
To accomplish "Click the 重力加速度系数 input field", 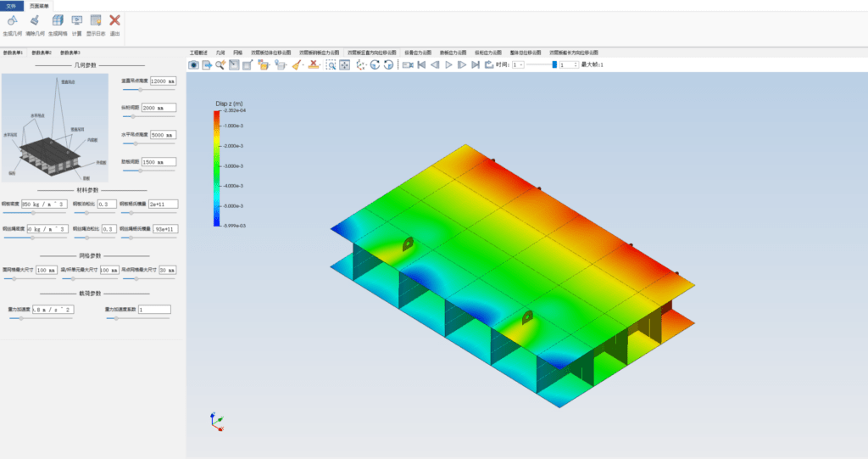I will tap(153, 310).
